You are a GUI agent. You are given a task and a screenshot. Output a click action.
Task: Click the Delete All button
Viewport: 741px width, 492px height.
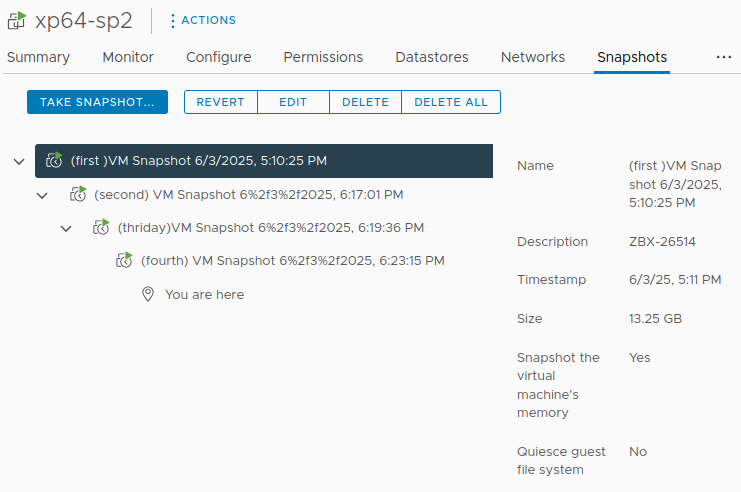(x=451, y=102)
